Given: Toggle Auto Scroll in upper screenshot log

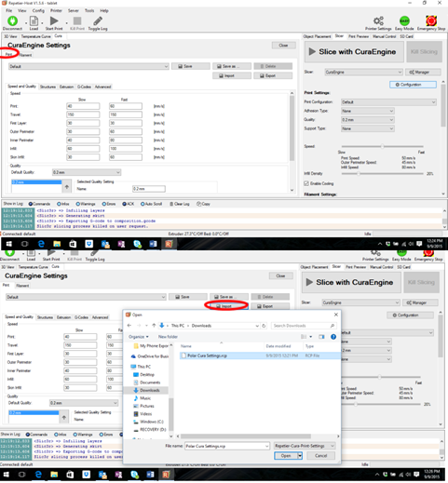Looking at the screenshot, I should [152, 204].
